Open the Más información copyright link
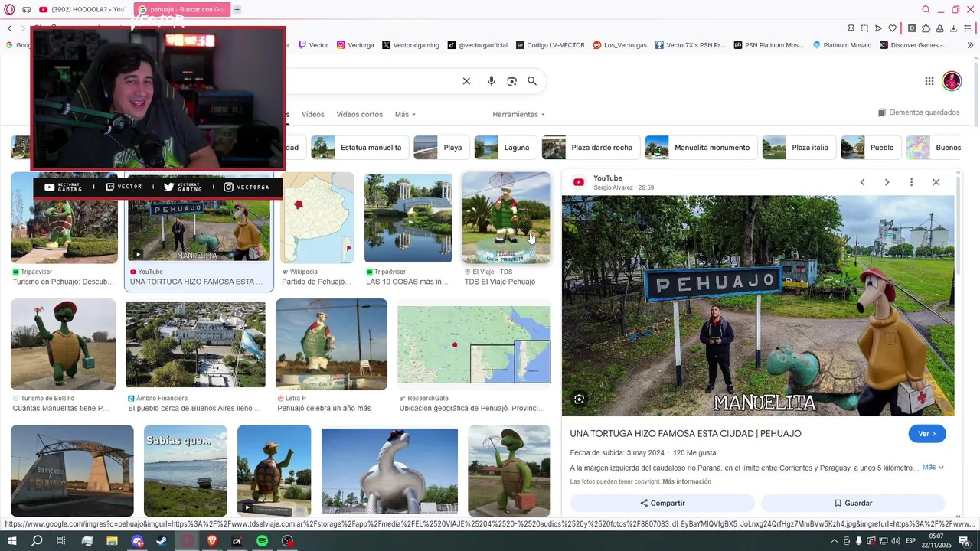This screenshot has width=980, height=551. coord(687,481)
